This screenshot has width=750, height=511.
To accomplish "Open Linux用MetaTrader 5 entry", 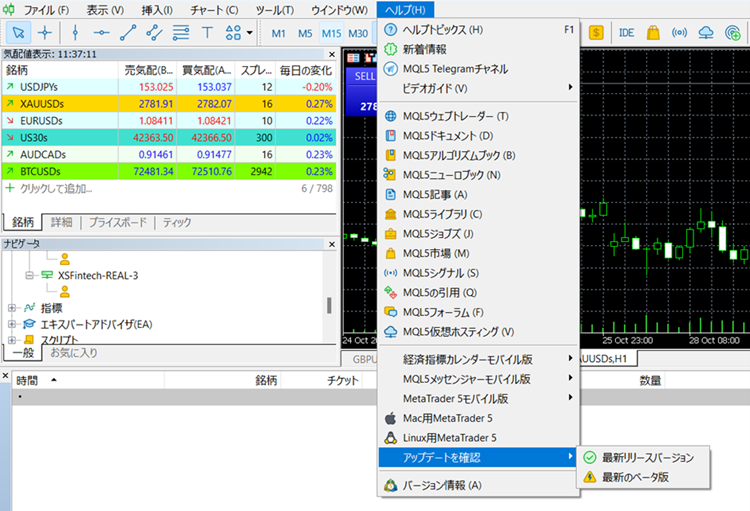I will click(479, 438).
